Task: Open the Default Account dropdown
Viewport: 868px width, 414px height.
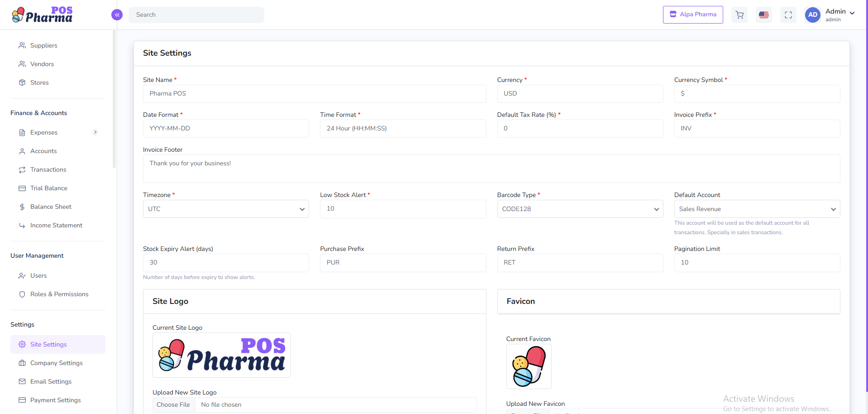Action: [x=757, y=209]
